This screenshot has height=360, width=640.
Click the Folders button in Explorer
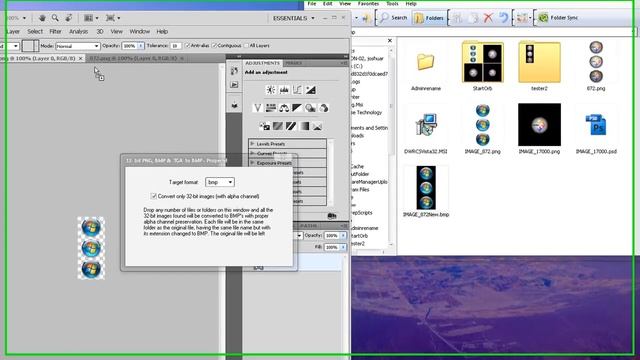tap(428, 18)
